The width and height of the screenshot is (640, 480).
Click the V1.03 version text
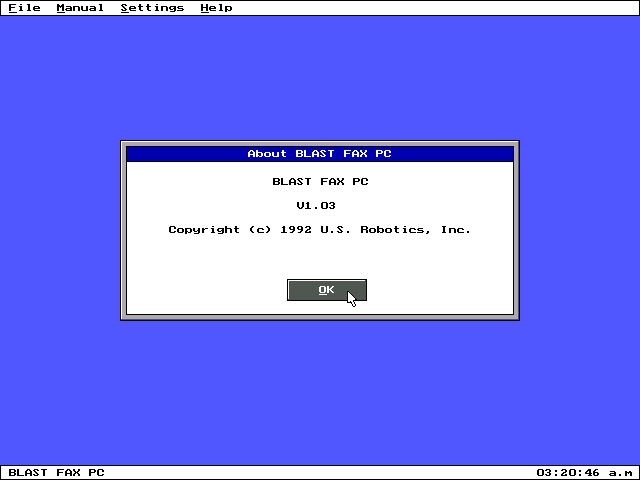click(x=316, y=205)
